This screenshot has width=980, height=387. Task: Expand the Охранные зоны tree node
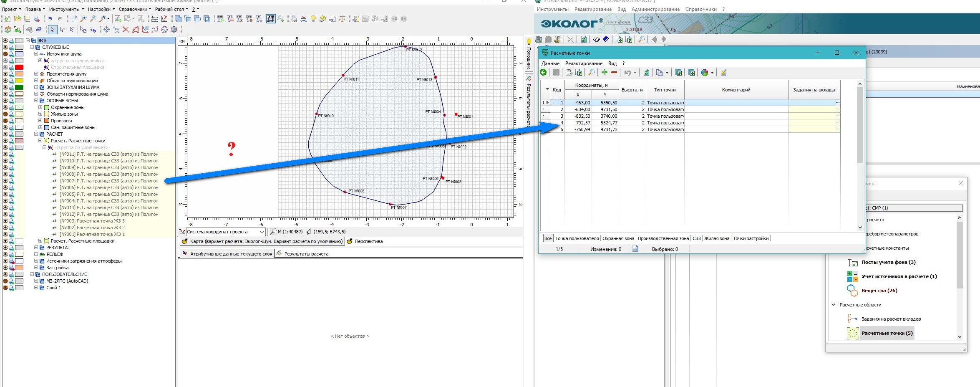[40, 107]
